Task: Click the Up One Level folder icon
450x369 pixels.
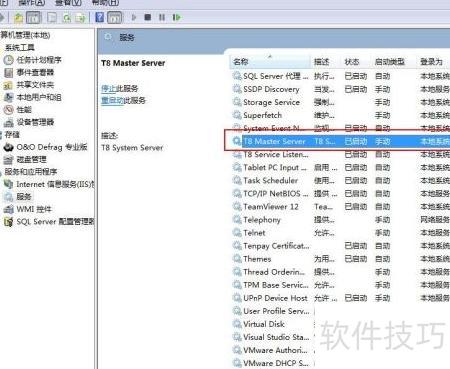Action: tap(19, 17)
